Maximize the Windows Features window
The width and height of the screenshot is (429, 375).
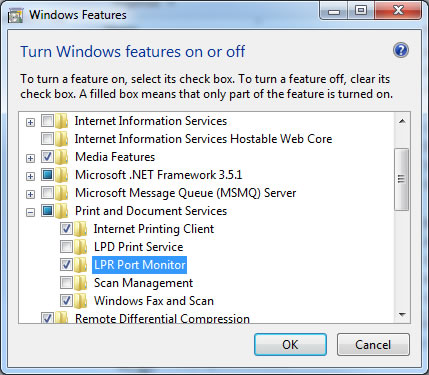point(361,11)
